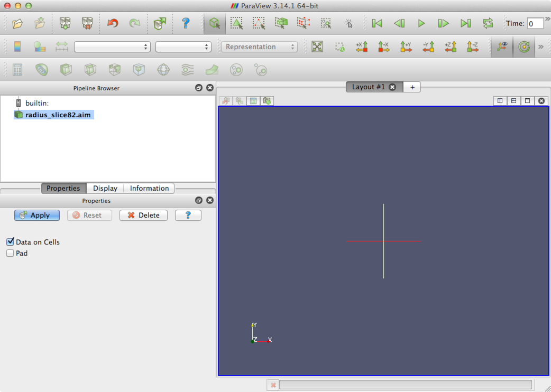The image size is (551, 392).
Task: Select Block tool icon
Action: point(326,24)
